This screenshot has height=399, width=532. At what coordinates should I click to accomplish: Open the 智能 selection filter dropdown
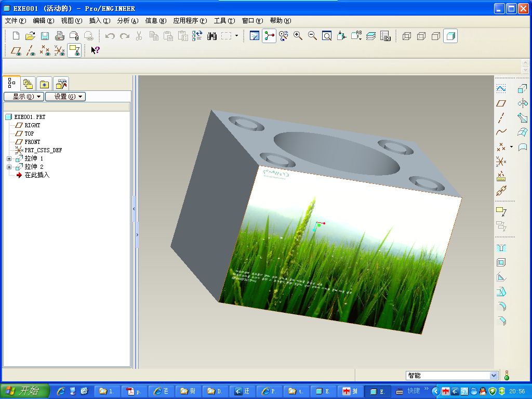click(494, 375)
